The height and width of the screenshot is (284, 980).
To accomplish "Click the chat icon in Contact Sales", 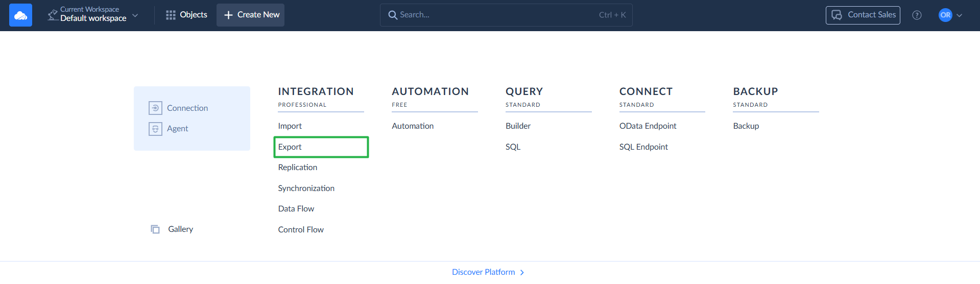I will [x=836, y=15].
